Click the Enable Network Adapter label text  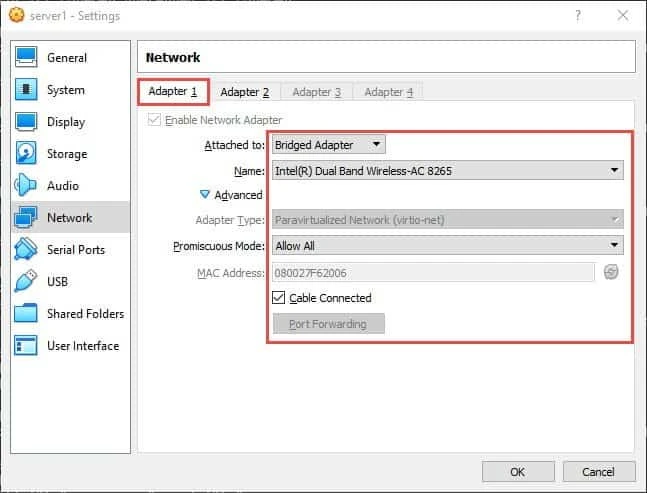click(x=223, y=120)
